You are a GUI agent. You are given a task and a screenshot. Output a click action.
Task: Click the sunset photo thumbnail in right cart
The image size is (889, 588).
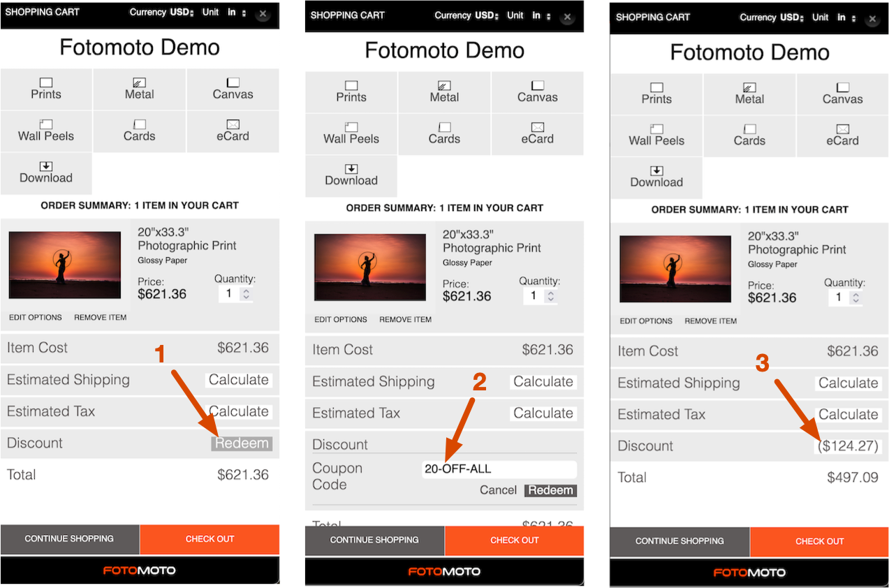[675, 270]
